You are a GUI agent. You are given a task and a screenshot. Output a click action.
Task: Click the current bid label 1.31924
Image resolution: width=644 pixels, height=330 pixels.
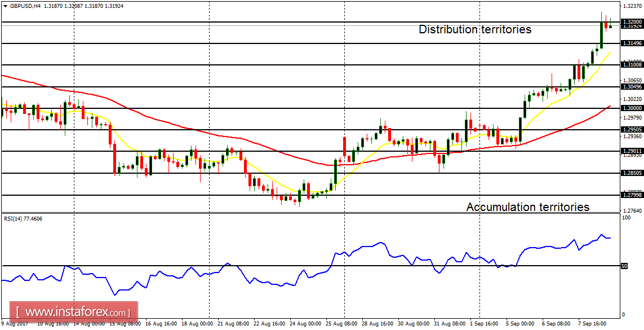tap(629, 25)
